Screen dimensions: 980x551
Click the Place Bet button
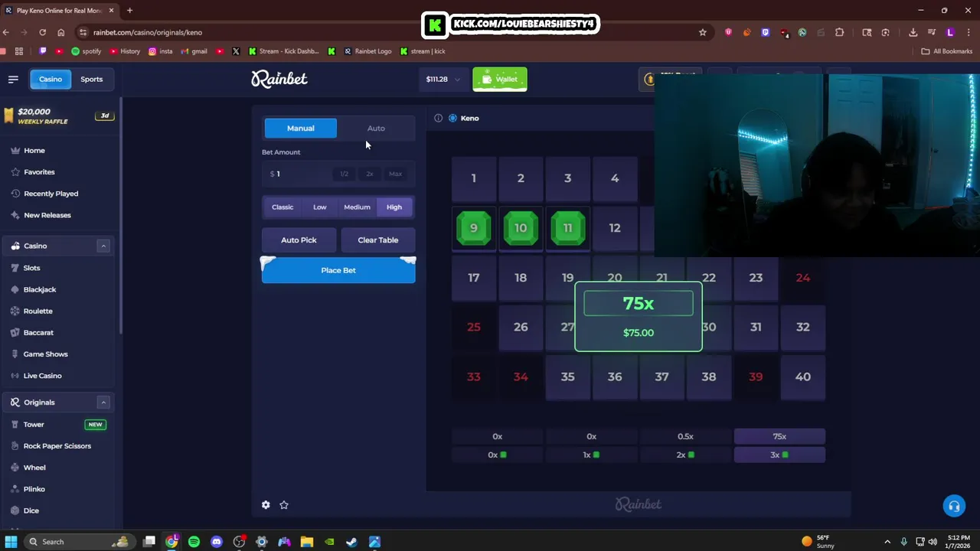[x=338, y=270]
